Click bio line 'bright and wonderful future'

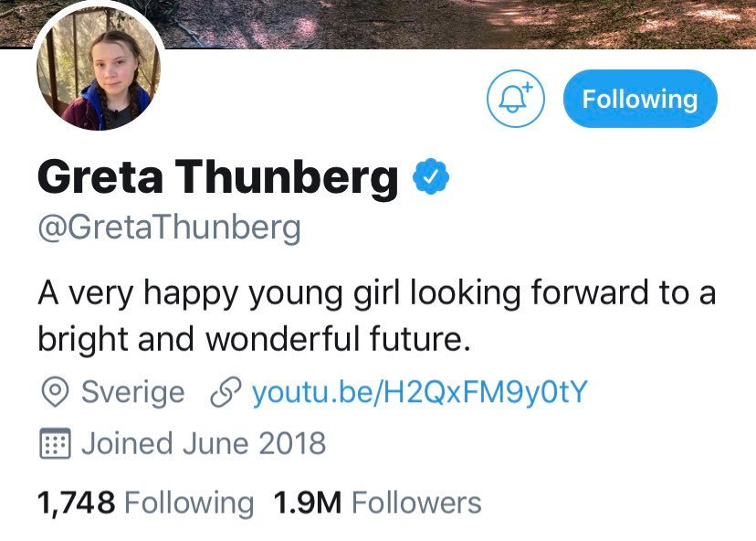[253, 339]
